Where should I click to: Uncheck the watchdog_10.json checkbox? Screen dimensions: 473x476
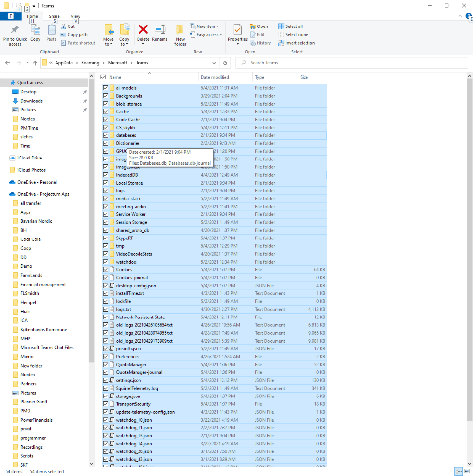106,420
